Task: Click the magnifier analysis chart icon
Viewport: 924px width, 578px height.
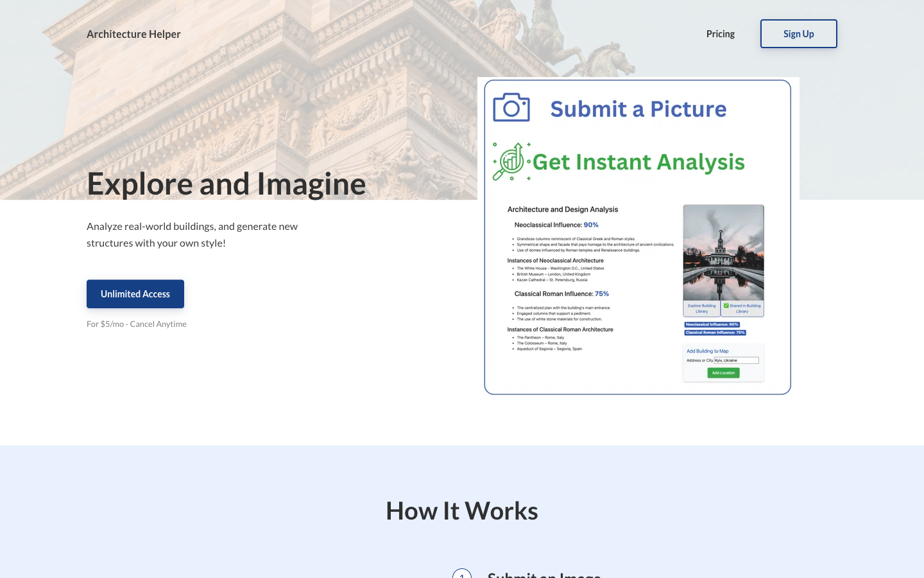Action: click(x=511, y=161)
